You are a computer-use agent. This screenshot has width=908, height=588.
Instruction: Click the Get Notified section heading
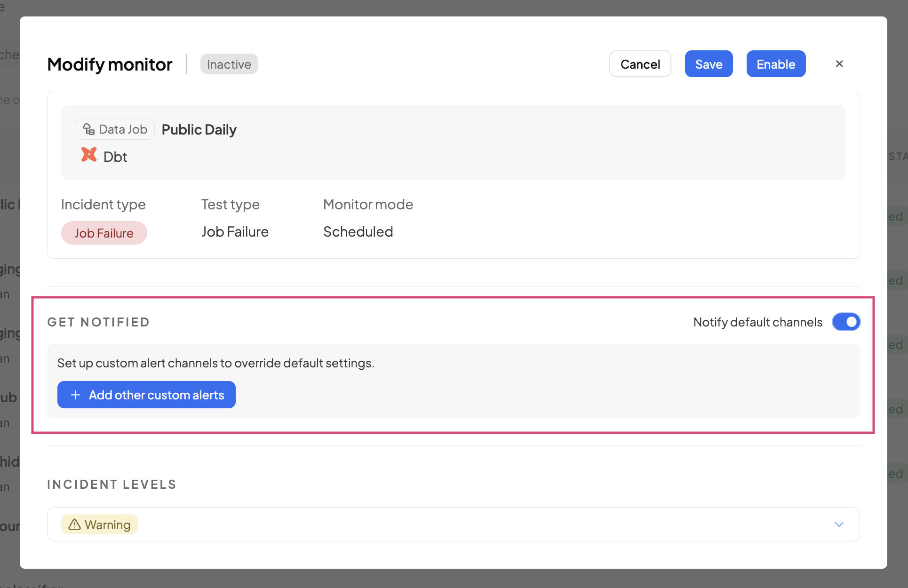(98, 322)
